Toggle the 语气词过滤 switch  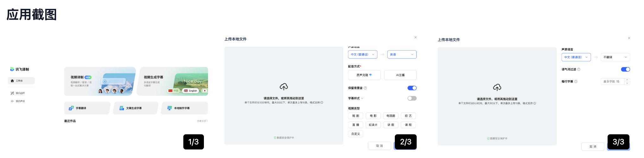pyautogui.click(x=625, y=70)
